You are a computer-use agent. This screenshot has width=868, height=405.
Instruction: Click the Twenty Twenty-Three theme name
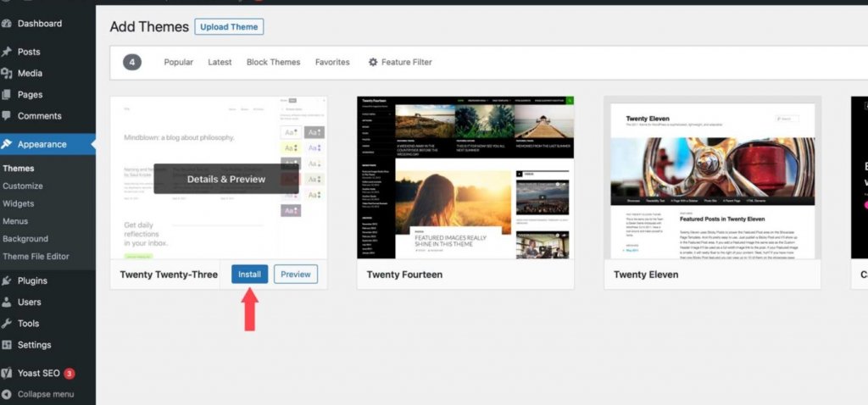(x=169, y=275)
